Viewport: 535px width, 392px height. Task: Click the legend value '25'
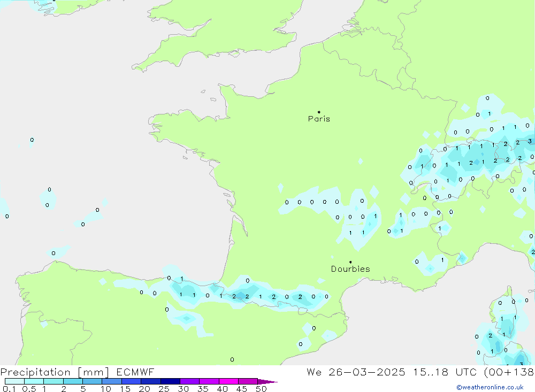[x=164, y=389]
